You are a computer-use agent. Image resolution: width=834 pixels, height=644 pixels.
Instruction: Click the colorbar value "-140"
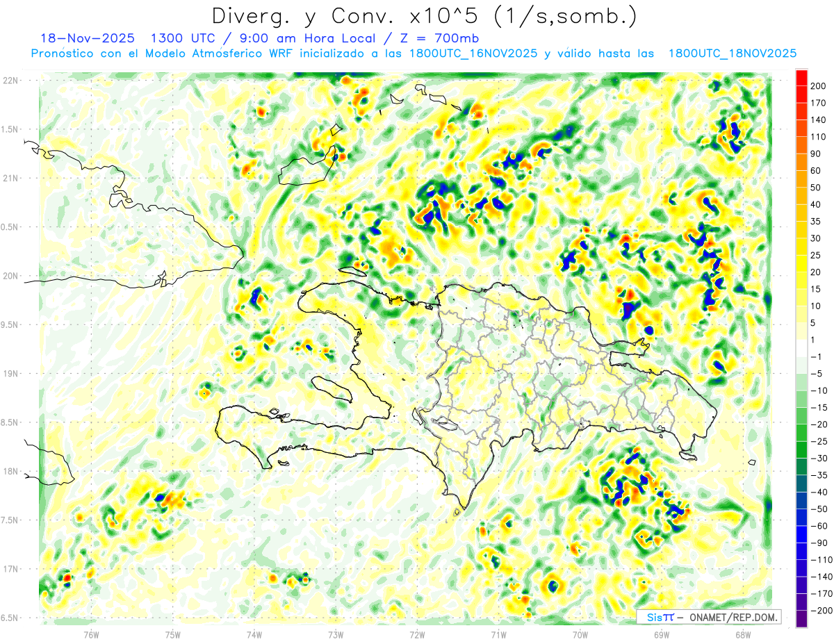pyautogui.click(x=821, y=577)
